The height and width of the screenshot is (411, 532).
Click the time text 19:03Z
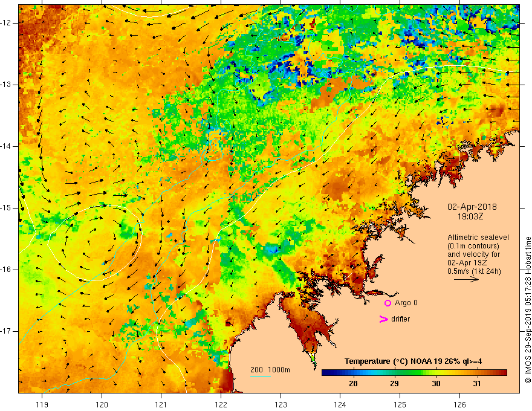click(470, 216)
